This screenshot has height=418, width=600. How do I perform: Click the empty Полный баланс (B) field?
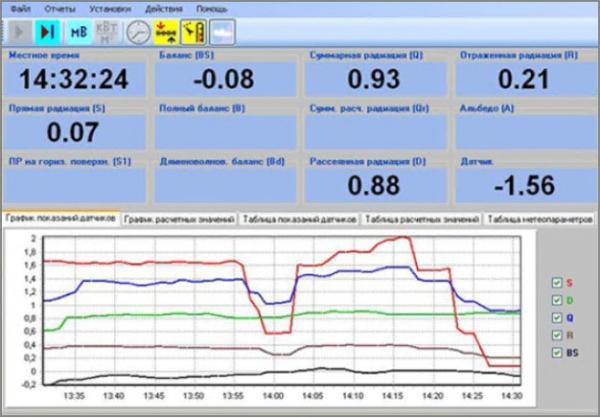click(225, 132)
